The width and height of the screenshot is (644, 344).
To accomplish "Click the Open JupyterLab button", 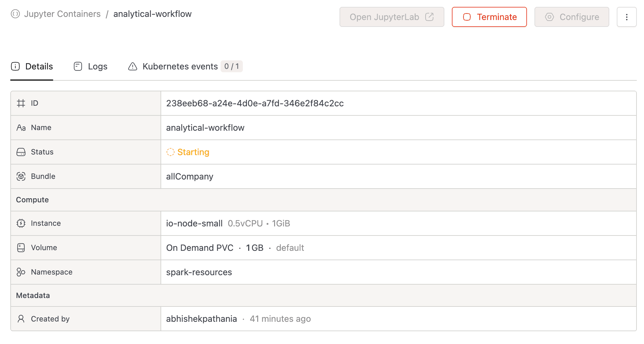I will point(391,17).
